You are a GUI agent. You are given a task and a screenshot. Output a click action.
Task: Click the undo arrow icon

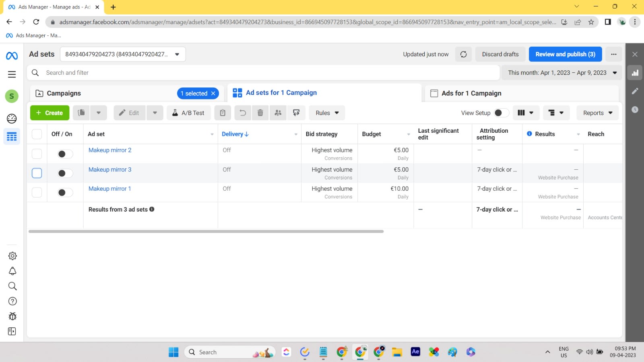coord(243,113)
